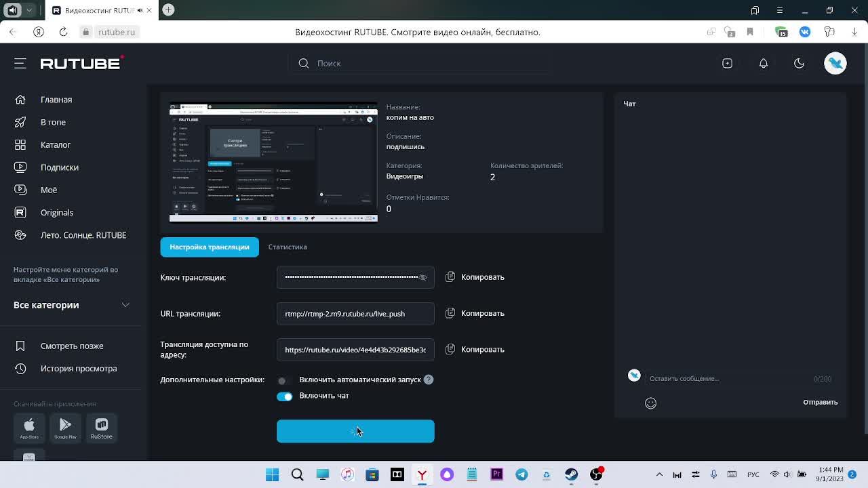Screen dimensions: 868x488
Task: Open the Yandex home Я button
Action: click(x=39, y=32)
